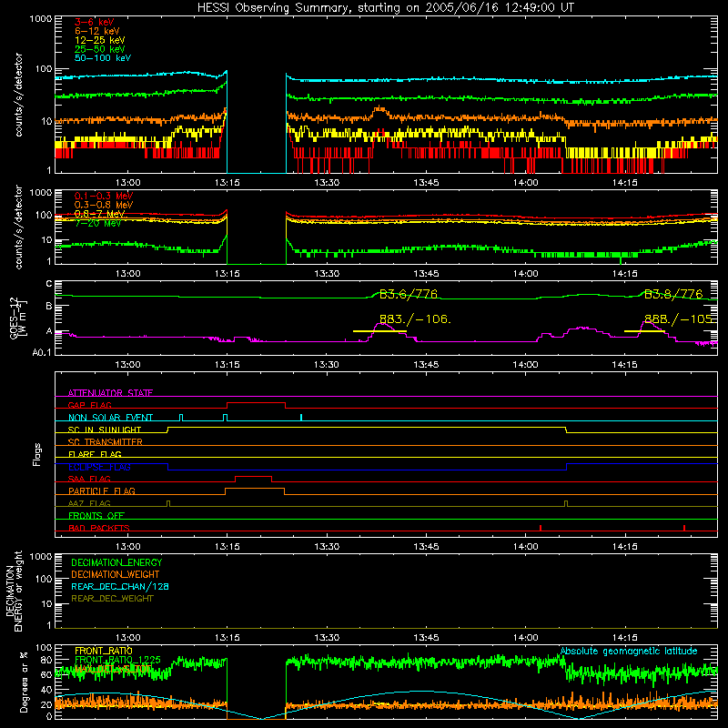Click the FLARE_FLAG label

pyautogui.click(x=95, y=454)
